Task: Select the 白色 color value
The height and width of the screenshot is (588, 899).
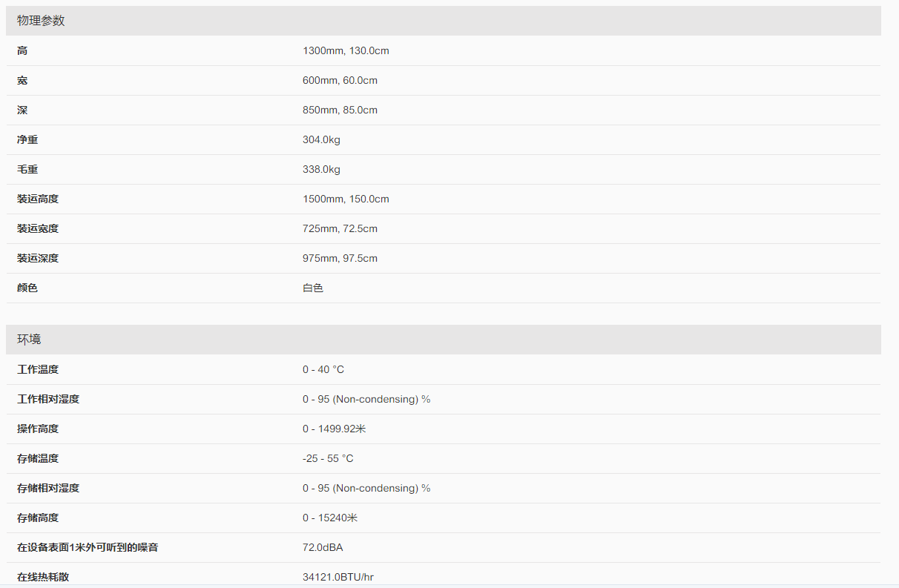Action: click(313, 288)
